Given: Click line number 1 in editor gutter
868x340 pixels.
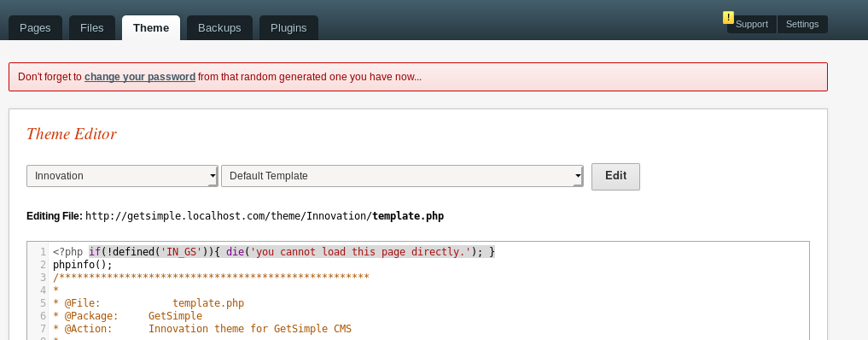Looking at the screenshot, I should (x=44, y=252).
